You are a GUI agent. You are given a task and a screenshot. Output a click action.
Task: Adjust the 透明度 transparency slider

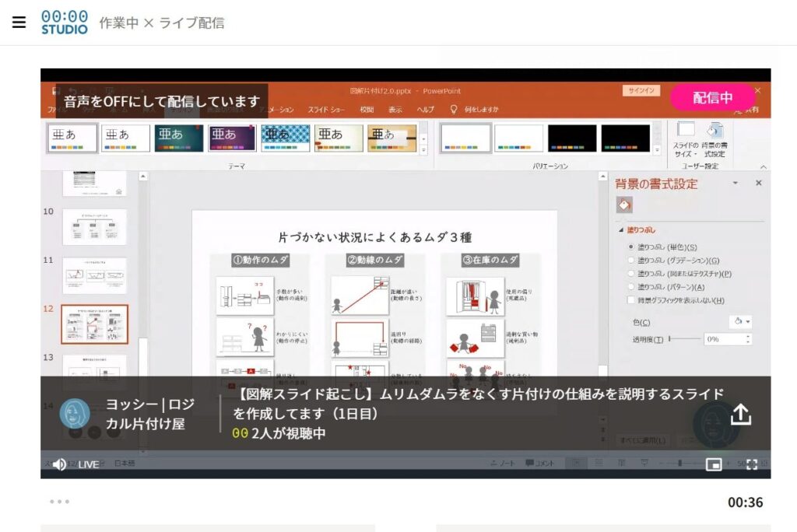click(685, 338)
